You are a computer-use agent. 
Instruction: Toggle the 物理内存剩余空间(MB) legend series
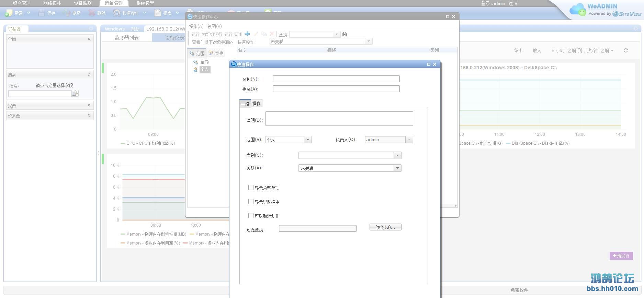(153, 234)
